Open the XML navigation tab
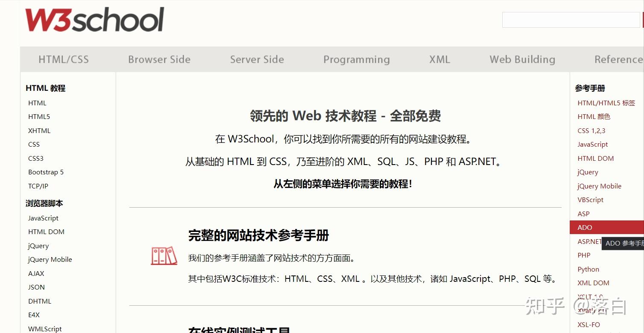Image resolution: width=644 pixels, height=333 pixels. pos(440,59)
